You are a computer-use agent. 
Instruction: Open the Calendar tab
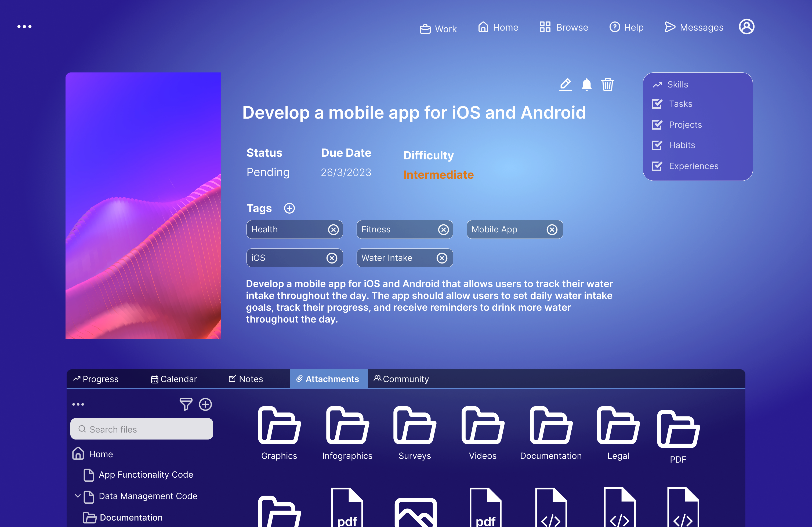[174, 379]
